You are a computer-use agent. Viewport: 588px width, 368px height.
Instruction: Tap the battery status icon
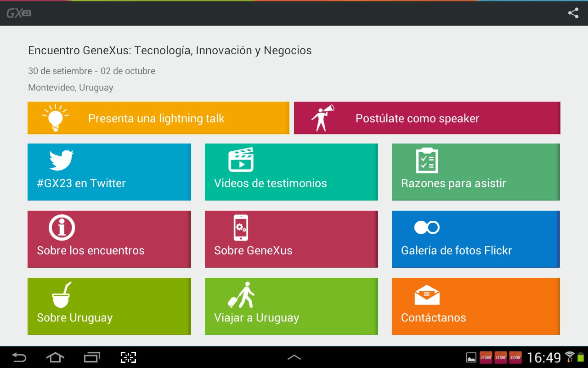581,357
